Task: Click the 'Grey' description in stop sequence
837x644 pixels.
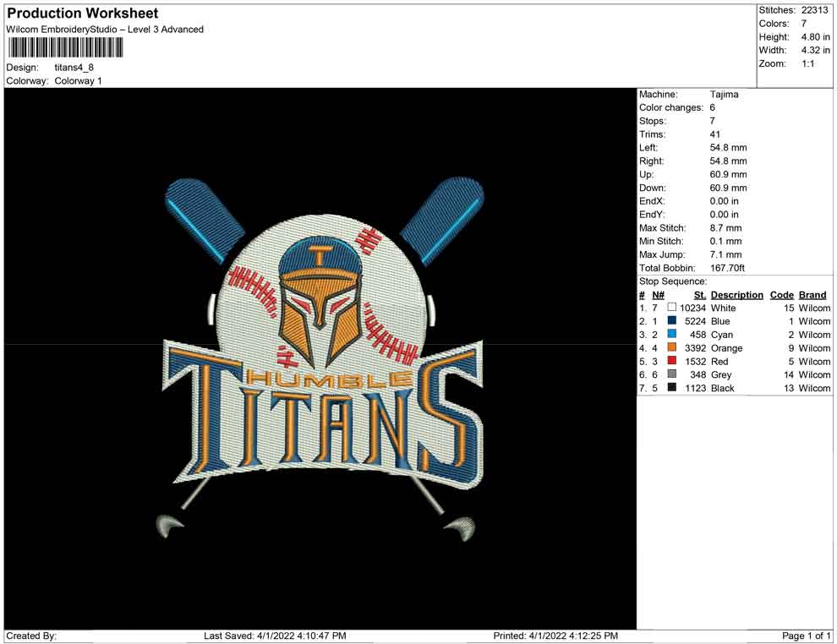Action: tap(721, 374)
